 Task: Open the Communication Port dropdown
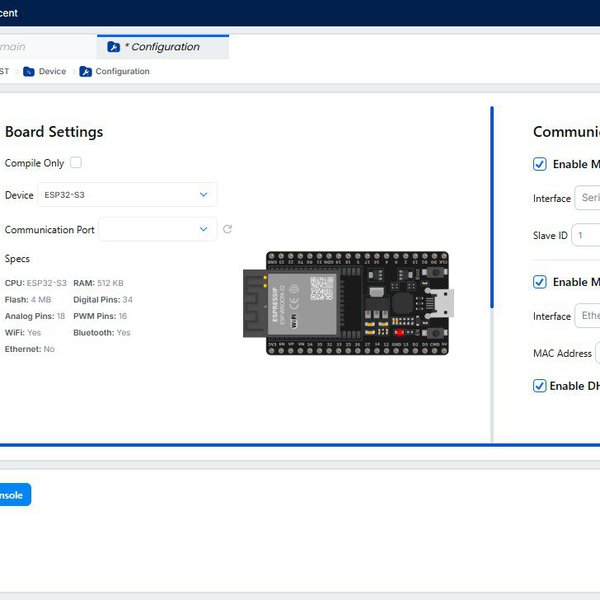158,229
